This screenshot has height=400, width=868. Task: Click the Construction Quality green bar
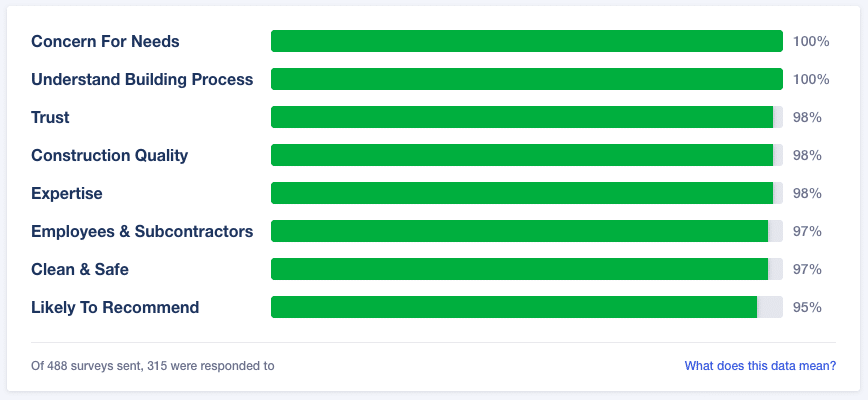[522, 155]
